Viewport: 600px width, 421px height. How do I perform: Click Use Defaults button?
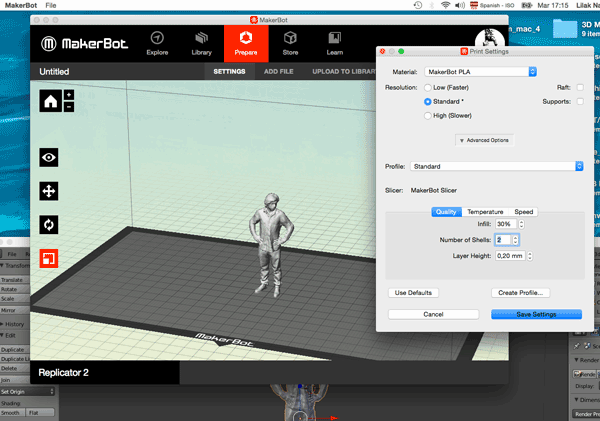413,293
